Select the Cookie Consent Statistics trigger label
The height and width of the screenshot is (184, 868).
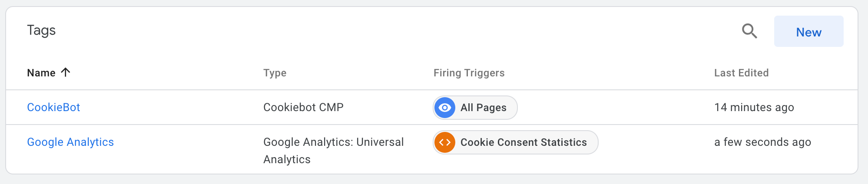point(523,142)
